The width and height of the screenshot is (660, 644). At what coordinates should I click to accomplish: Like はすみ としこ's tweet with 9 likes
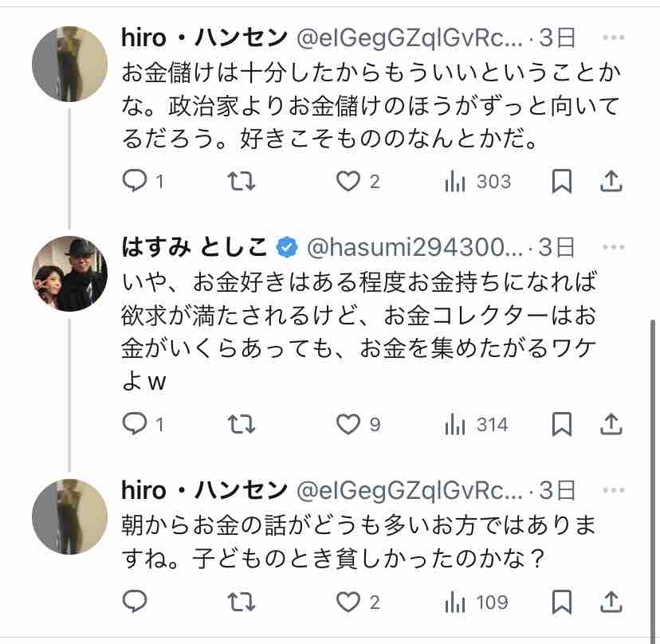(348, 425)
